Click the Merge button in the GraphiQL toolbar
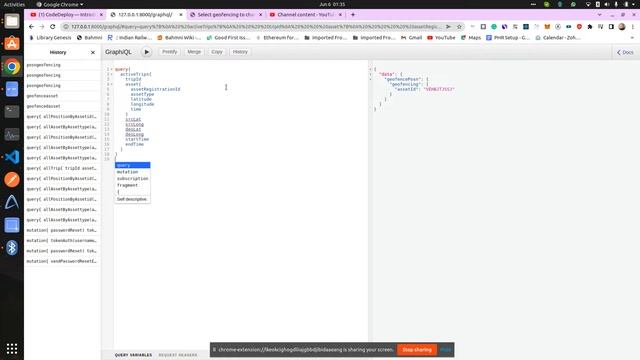The height and width of the screenshot is (360, 640). [x=194, y=52]
